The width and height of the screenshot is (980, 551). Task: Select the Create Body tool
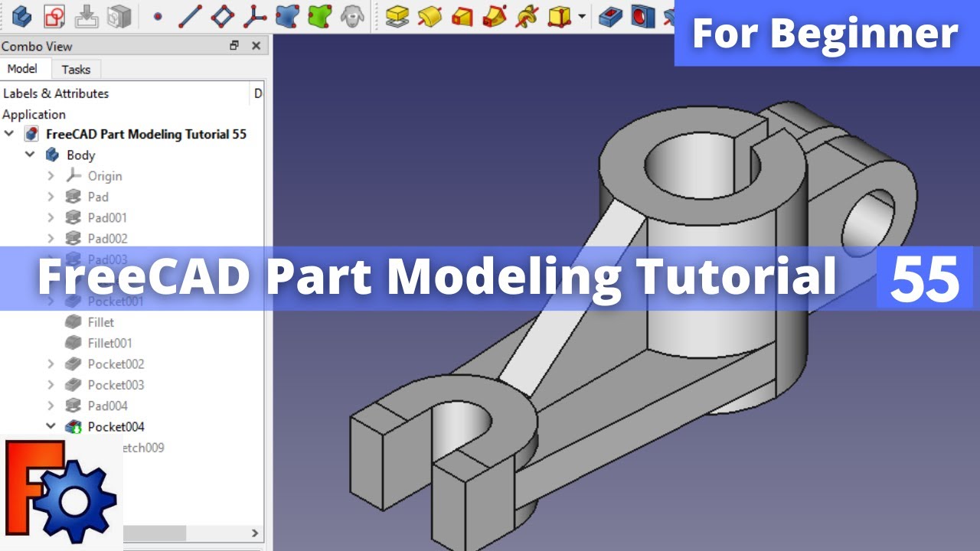coord(23,15)
